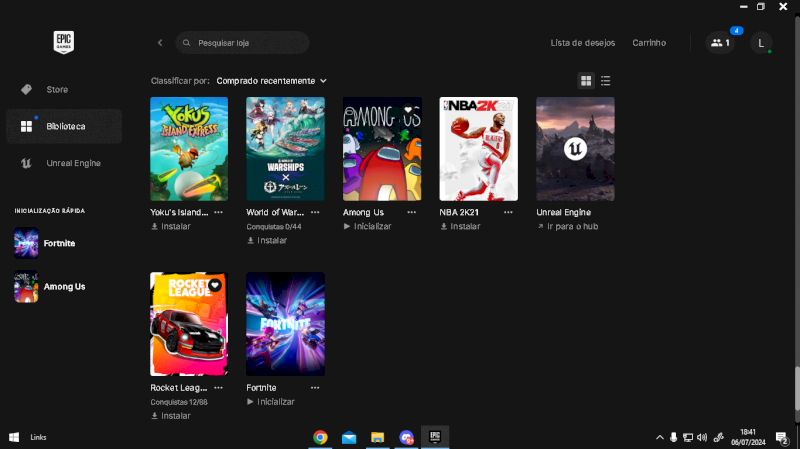Click the library vertical scrollbar

pyautogui.click(x=797, y=389)
